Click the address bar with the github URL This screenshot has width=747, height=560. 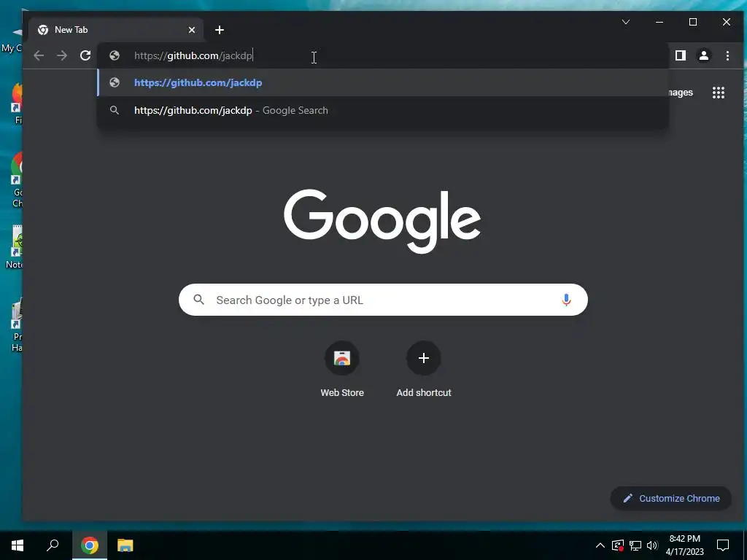[383, 55]
